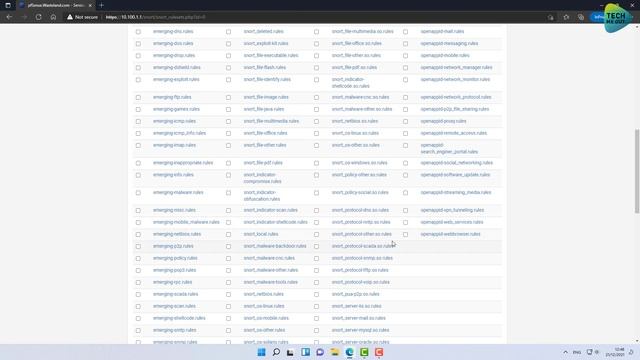Open emerging-icmp_info.rules link

(180, 133)
